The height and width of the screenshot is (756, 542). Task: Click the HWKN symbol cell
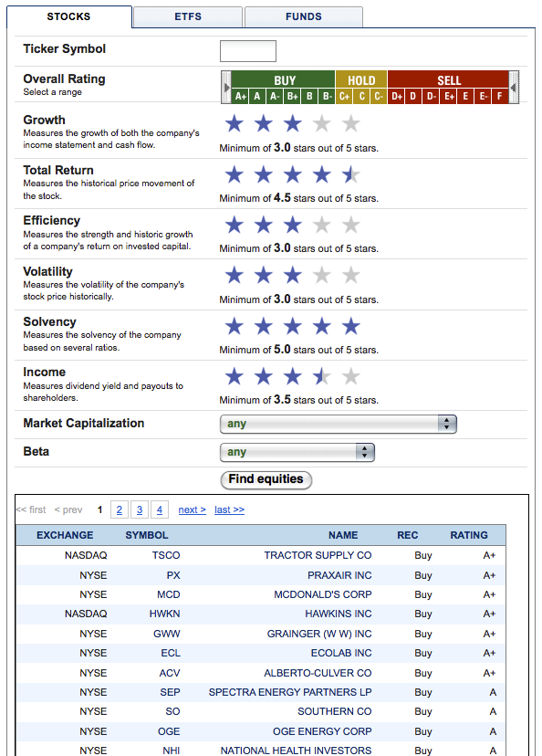165,614
